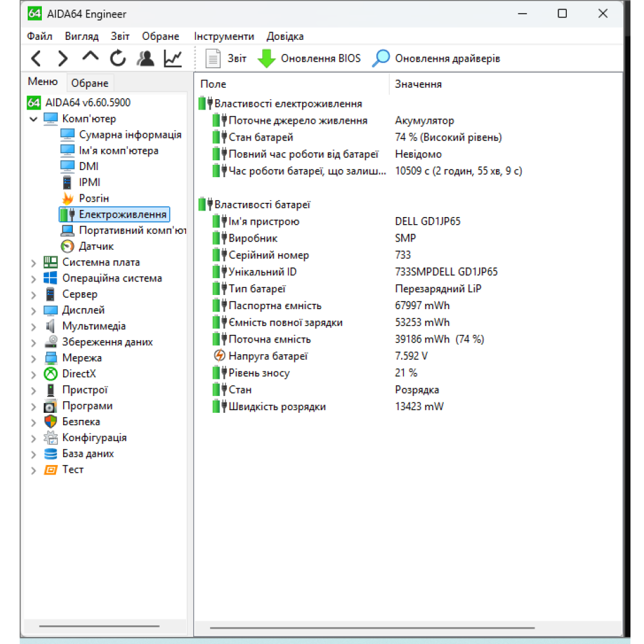
Task: Select Поточне джерело живлення row
Action: (x=409, y=120)
